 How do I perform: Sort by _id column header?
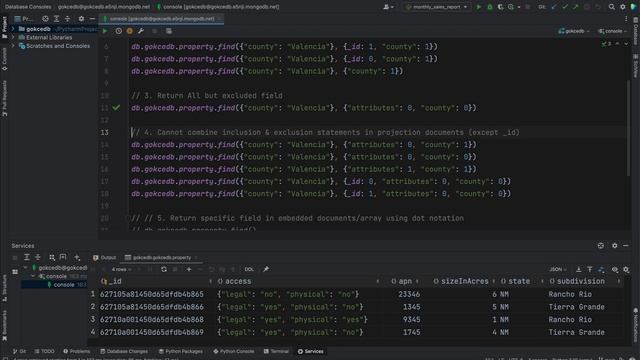pyautogui.click(x=156, y=281)
